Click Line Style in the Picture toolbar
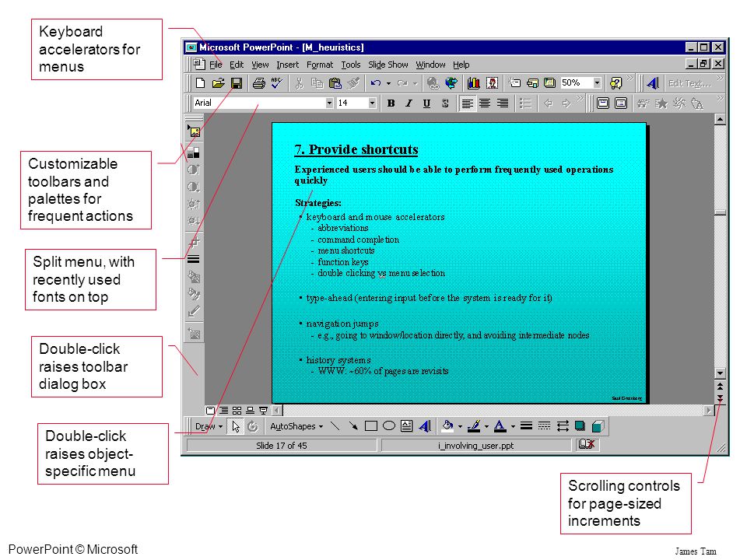Screen dimensions: 747x560 194,260
